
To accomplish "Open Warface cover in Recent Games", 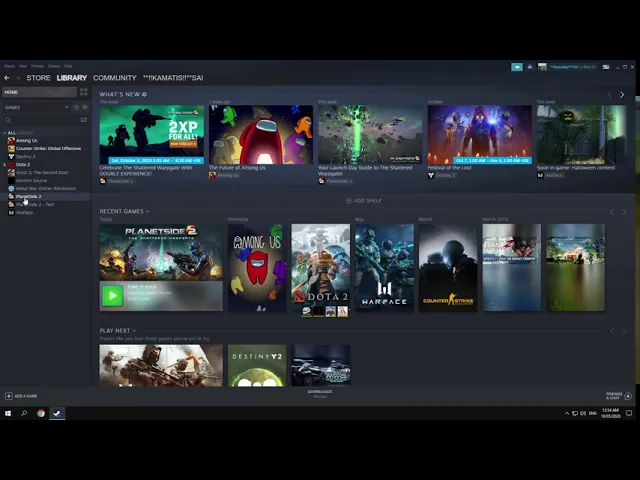I will pos(384,268).
